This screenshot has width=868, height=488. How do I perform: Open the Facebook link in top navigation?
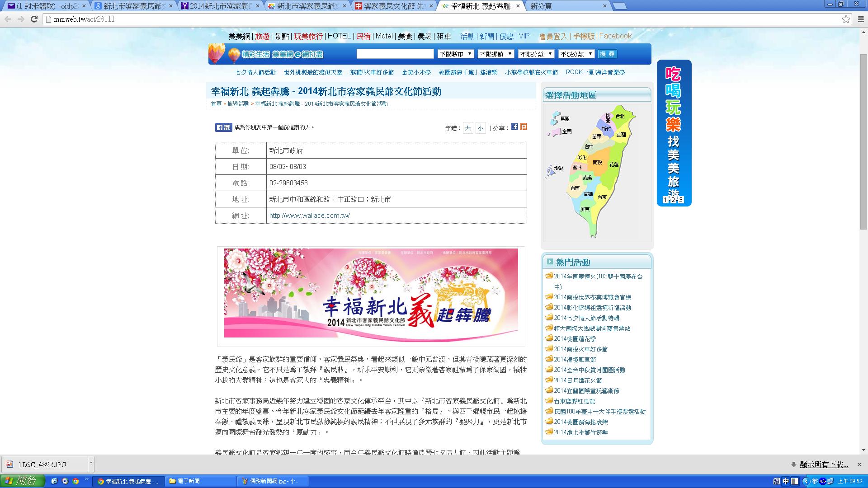point(615,36)
